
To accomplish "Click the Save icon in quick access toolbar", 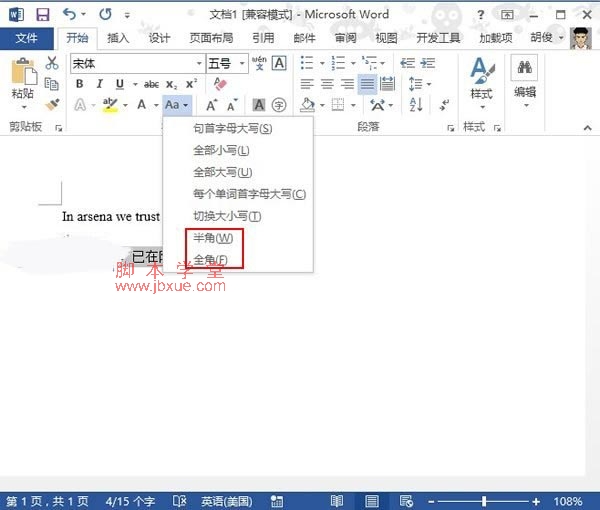I will point(42,15).
